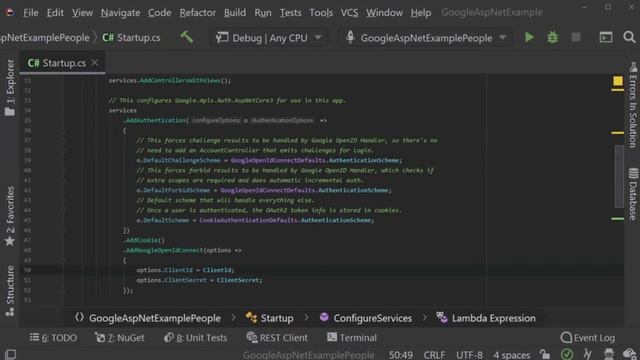Click GoogleAspNetExamplePeople text in status bar
The width and height of the screenshot is (640, 360).
point(309,355)
